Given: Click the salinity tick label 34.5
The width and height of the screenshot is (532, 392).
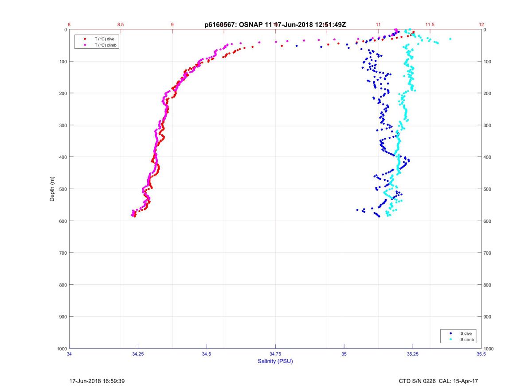Looking at the screenshot, I should point(207,354).
